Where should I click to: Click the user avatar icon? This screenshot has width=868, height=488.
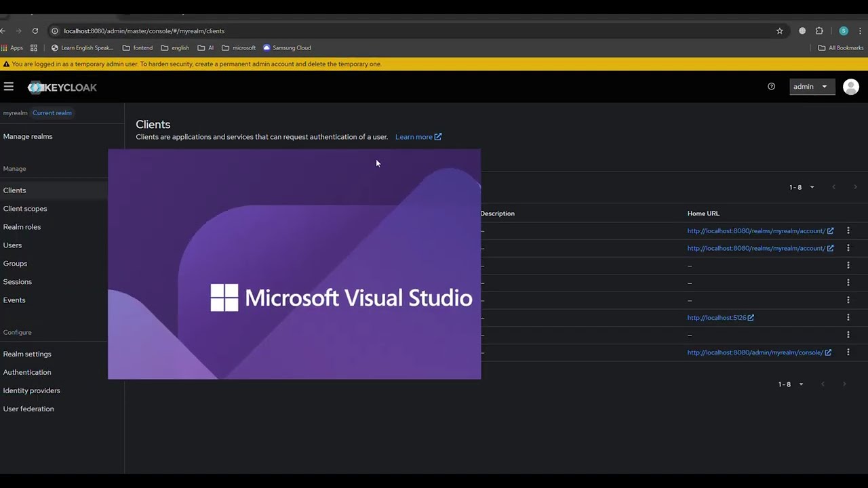(851, 87)
